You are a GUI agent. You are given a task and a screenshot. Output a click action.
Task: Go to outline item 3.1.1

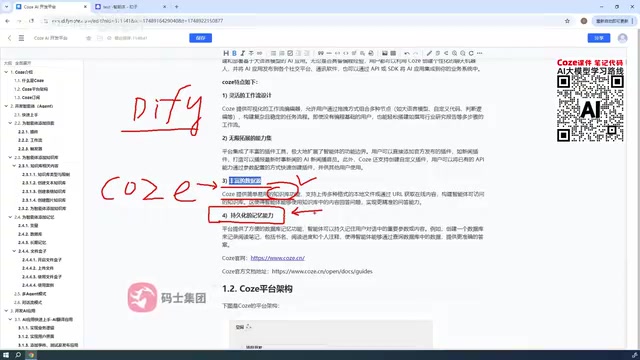pyautogui.click(x=36, y=328)
